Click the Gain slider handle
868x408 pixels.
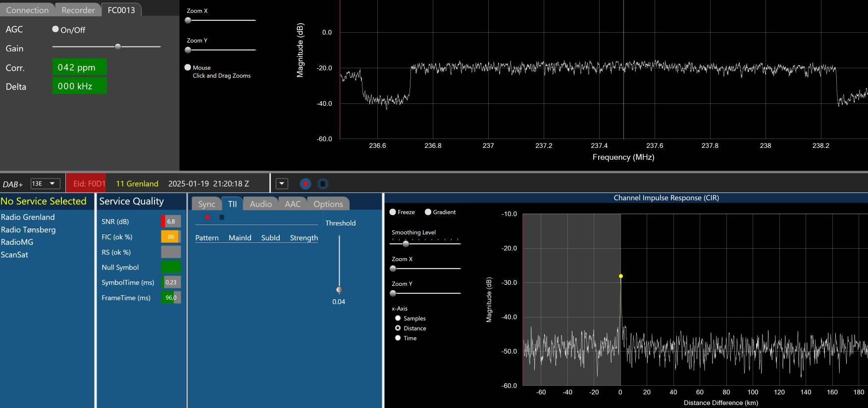pos(118,46)
